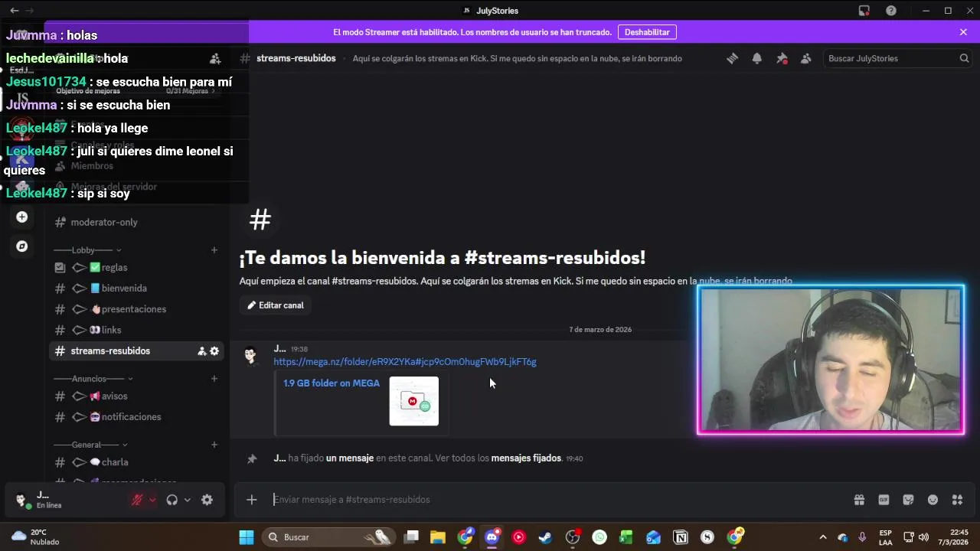Open the GIF picker
Image resolution: width=980 pixels, height=551 pixels.
click(884, 500)
